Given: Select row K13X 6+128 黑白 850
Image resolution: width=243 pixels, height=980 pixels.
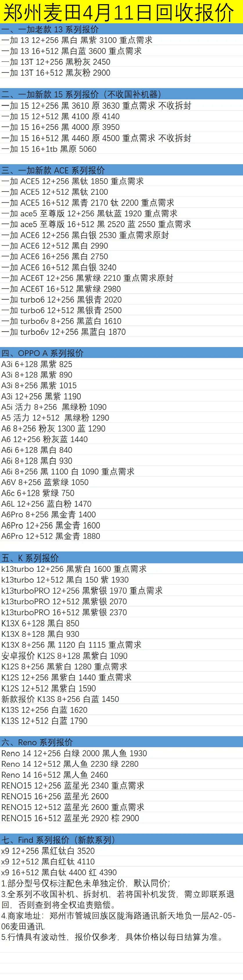Looking at the screenshot, I should (121, 623).
